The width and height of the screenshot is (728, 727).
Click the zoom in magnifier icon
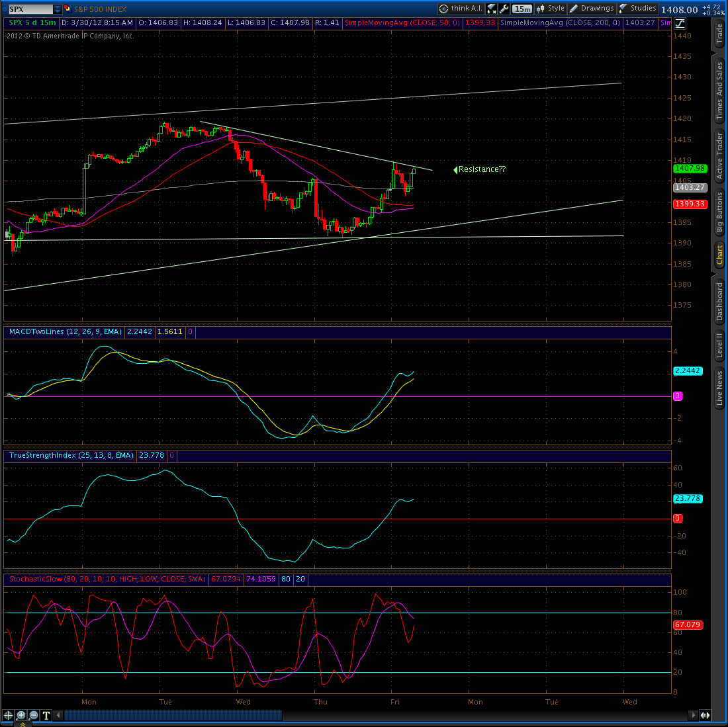pyautogui.click(x=21, y=715)
